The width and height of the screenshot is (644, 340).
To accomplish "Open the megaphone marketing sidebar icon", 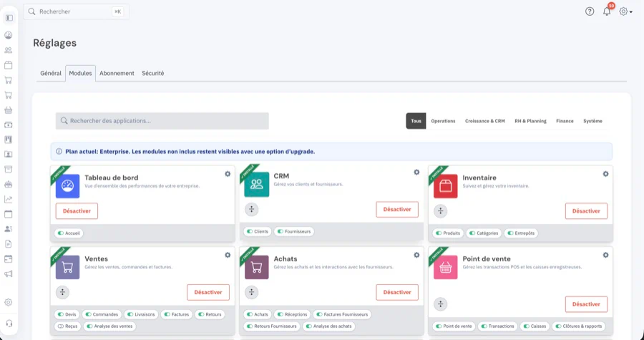I will coord(8,274).
